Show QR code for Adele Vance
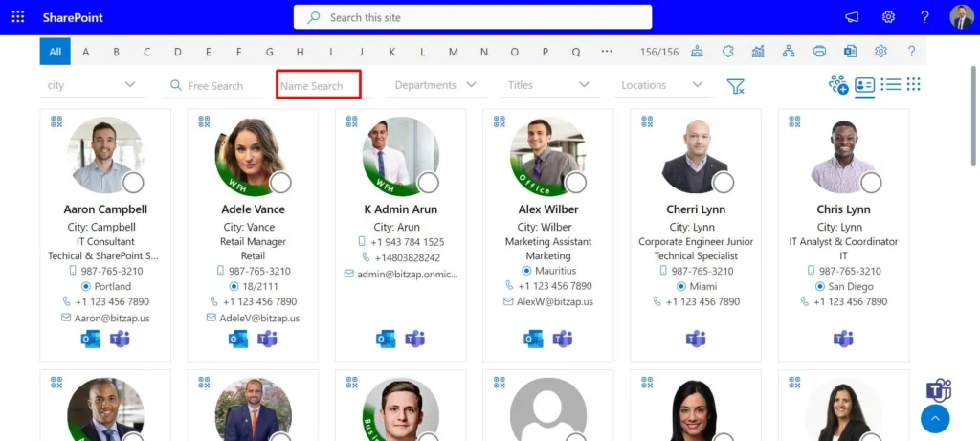The image size is (980, 441). pos(205,121)
